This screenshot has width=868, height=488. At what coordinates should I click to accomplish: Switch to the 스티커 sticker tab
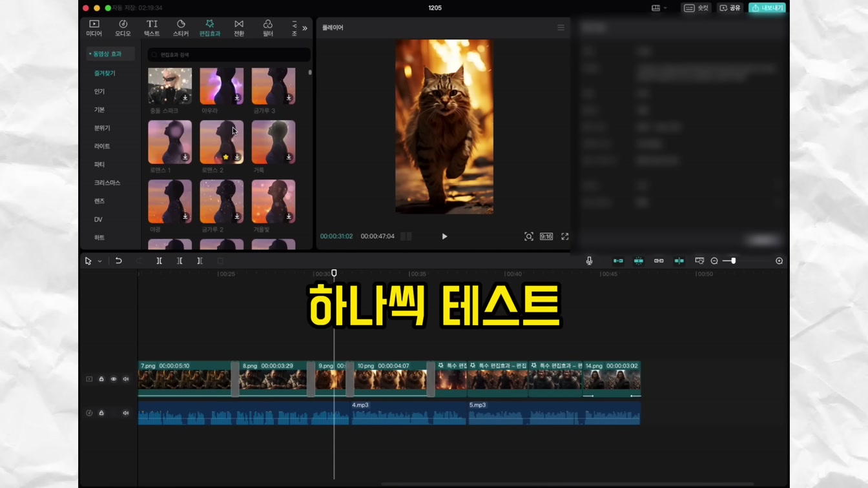tap(181, 28)
